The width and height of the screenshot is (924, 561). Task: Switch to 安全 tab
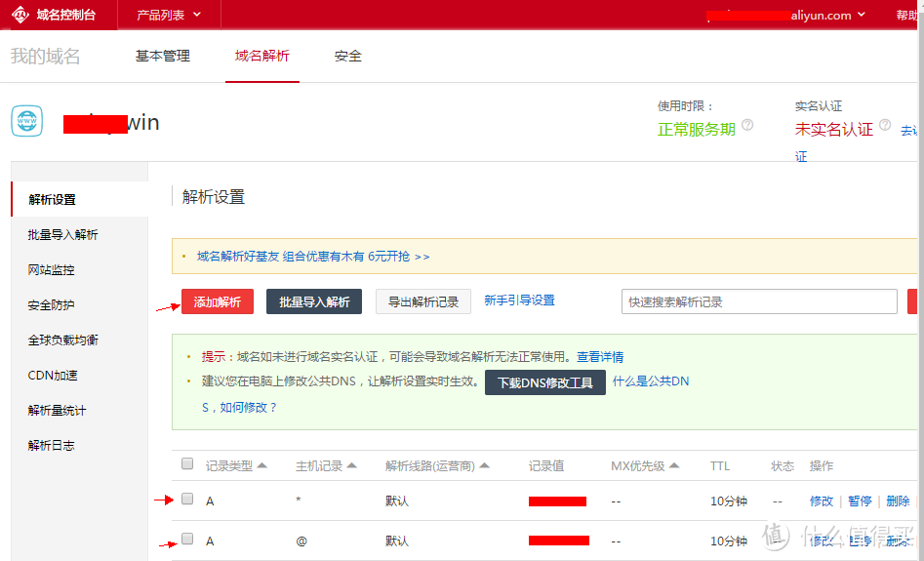347,56
